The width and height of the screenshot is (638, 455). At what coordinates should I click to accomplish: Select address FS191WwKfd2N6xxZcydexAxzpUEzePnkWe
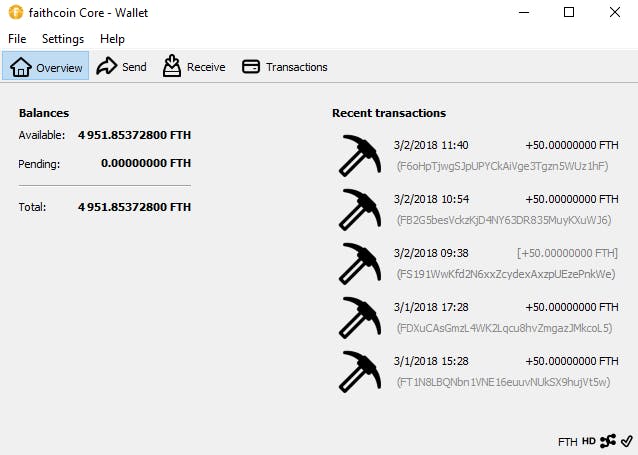pyautogui.click(x=506, y=274)
